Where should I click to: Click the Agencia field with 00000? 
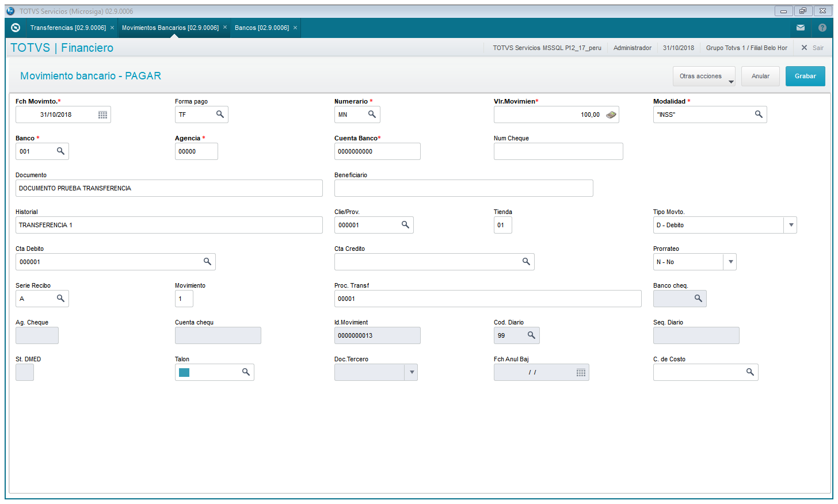tap(196, 151)
